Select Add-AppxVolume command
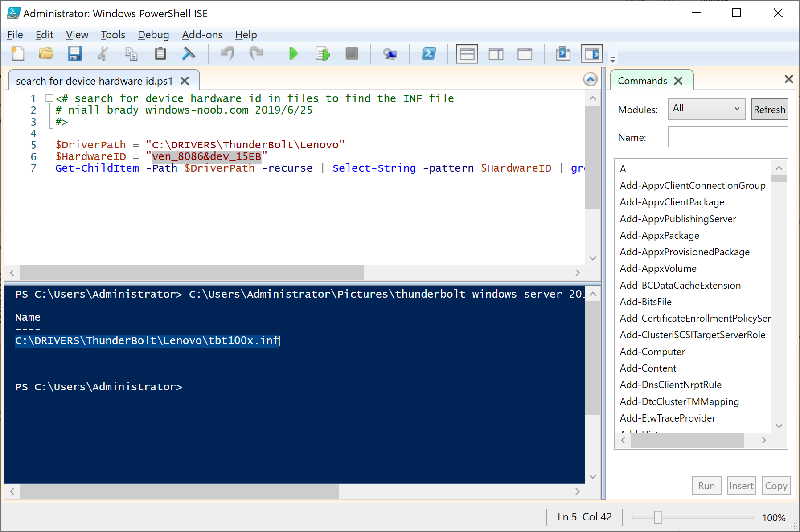 click(658, 269)
